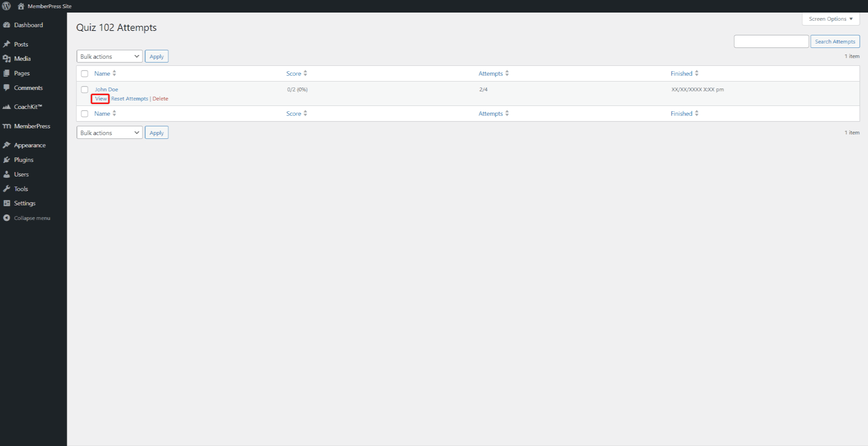Click Search Attempts button

tap(835, 41)
